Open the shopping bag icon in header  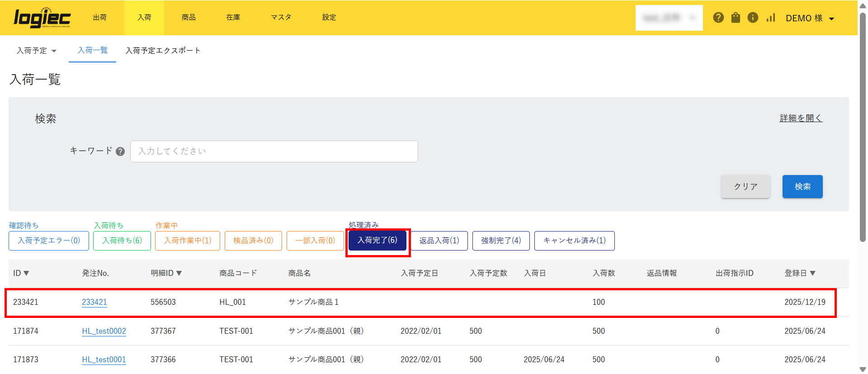pos(736,18)
